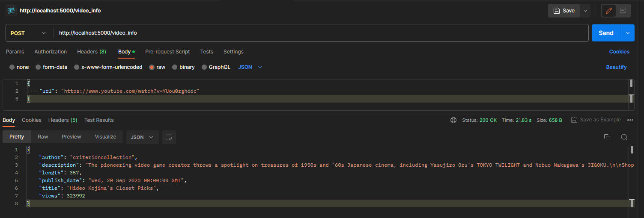Toggle the line wrap icon

click(x=169, y=137)
